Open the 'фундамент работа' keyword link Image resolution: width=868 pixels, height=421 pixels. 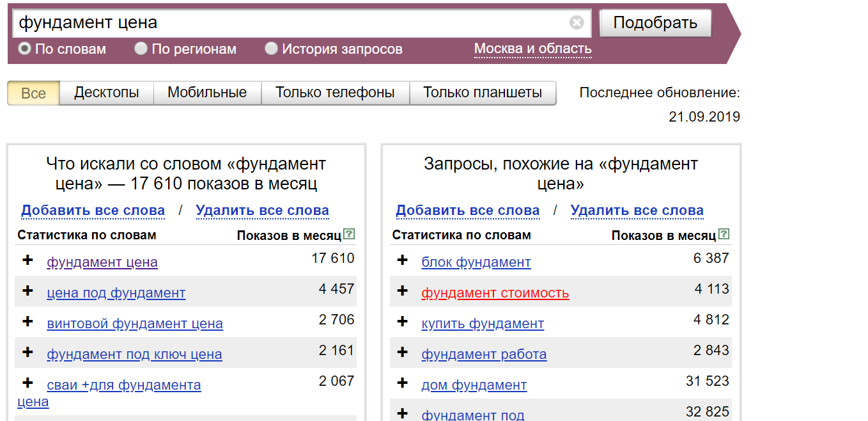click(484, 354)
